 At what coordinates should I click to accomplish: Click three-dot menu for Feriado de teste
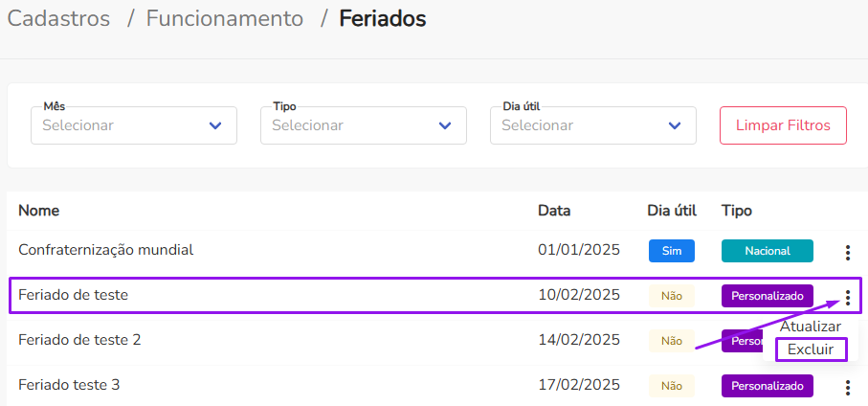pos(847,298)
